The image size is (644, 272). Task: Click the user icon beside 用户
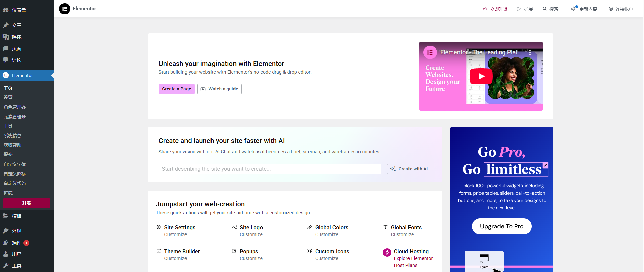[x=6, y=254]
